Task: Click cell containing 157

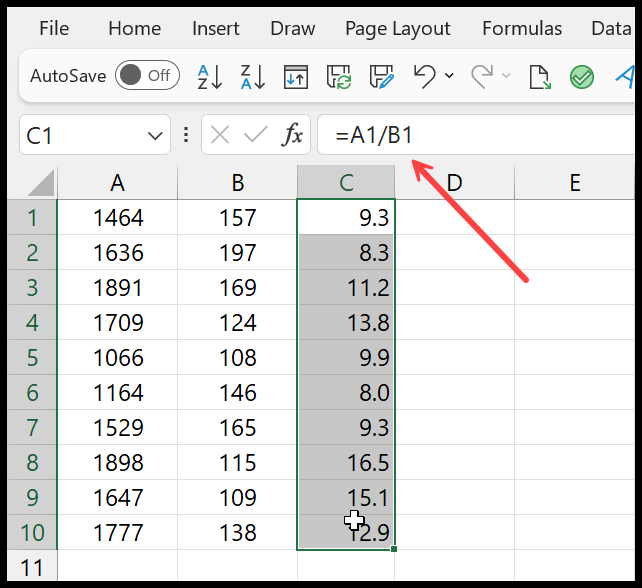Action: tap(237, 217)
